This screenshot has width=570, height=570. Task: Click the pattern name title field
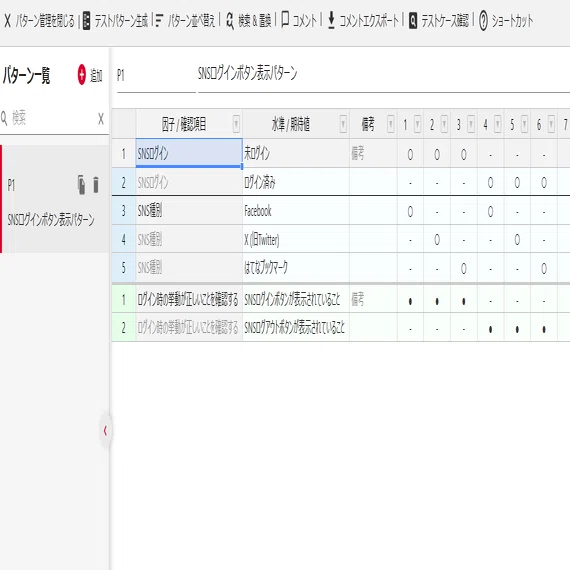click(384, 75)
